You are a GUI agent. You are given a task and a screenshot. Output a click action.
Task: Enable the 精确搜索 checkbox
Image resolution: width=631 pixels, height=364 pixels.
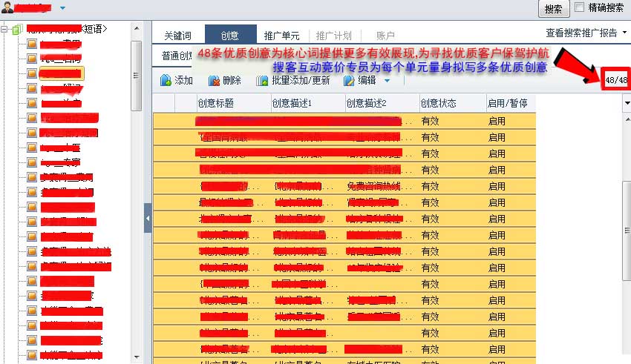tap(580, 8)
